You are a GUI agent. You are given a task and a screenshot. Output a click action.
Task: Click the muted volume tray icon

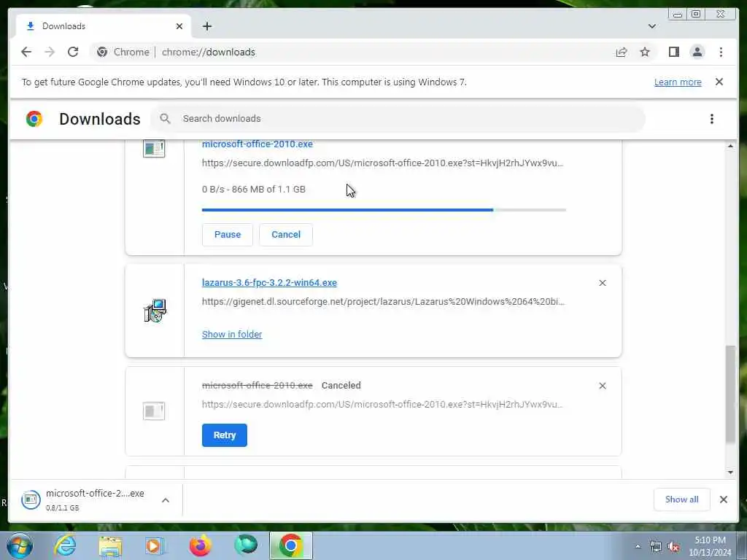click(673, 547)
